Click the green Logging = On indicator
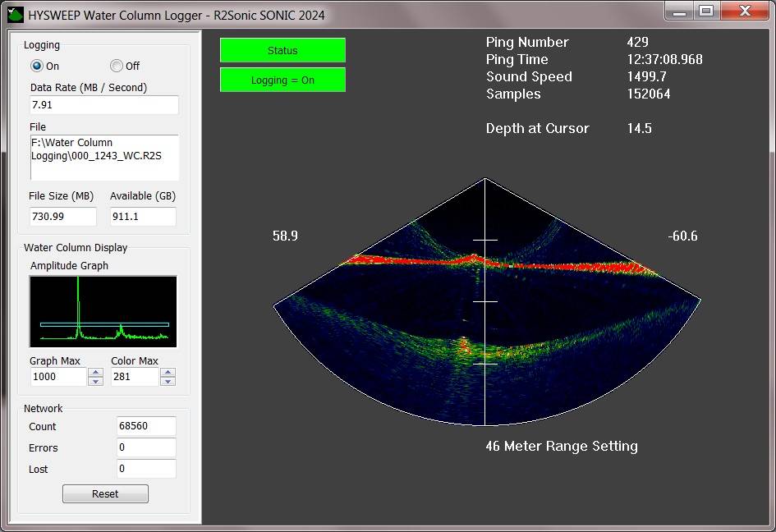Image resolution: width=776 pixels, height=532 pixels. pyautogui.click(x=282, y=80)
